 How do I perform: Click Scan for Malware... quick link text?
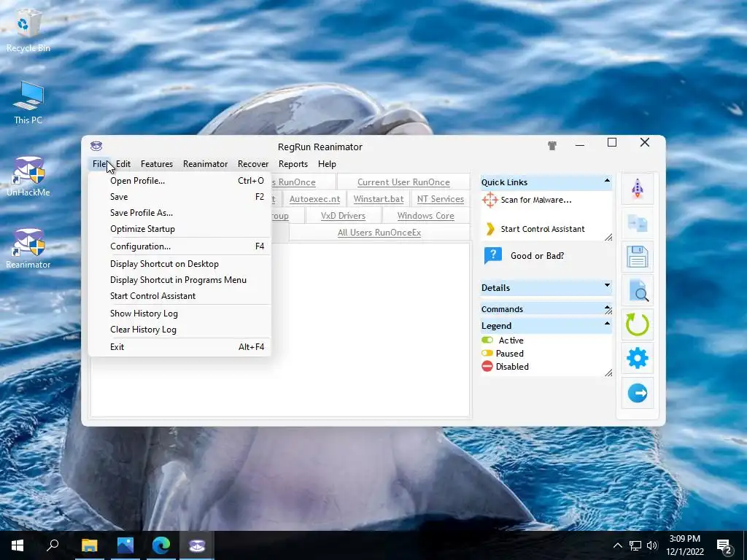[x=536, y=200]
